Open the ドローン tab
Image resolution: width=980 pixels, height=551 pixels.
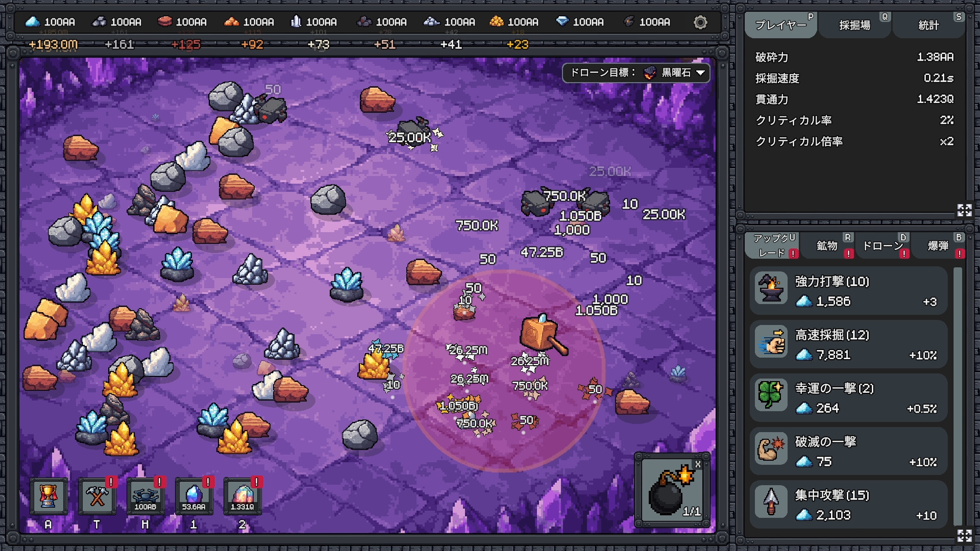pyautogui.click(x=883, y=246)
